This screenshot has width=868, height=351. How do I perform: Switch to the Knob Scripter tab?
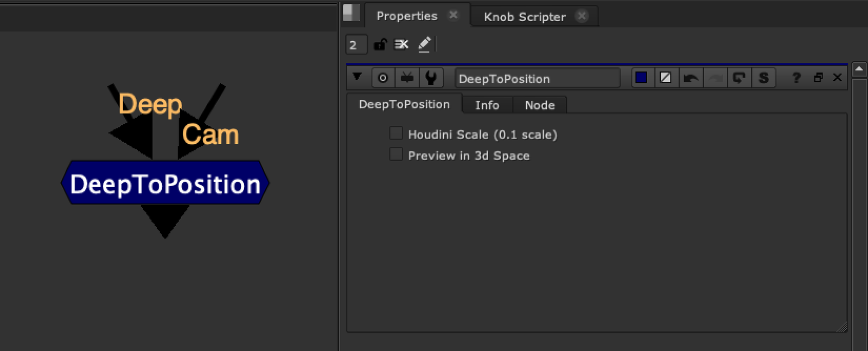[x=525, y=17]
